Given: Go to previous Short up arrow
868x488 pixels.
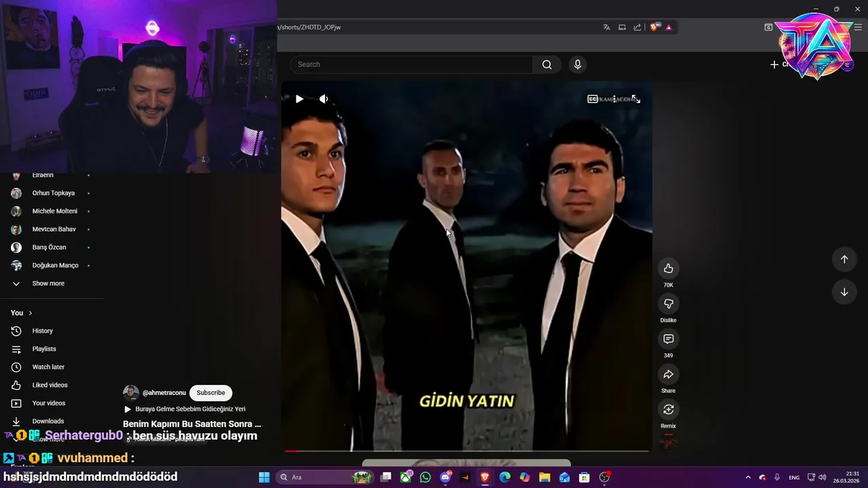Looking at the screenshot, I should 844,259.
